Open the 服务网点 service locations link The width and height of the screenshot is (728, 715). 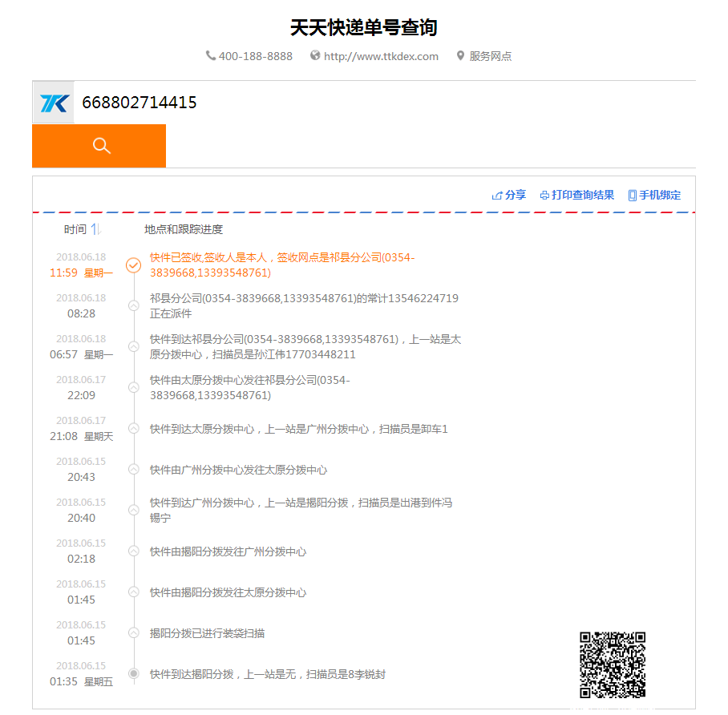coord(491,56)
